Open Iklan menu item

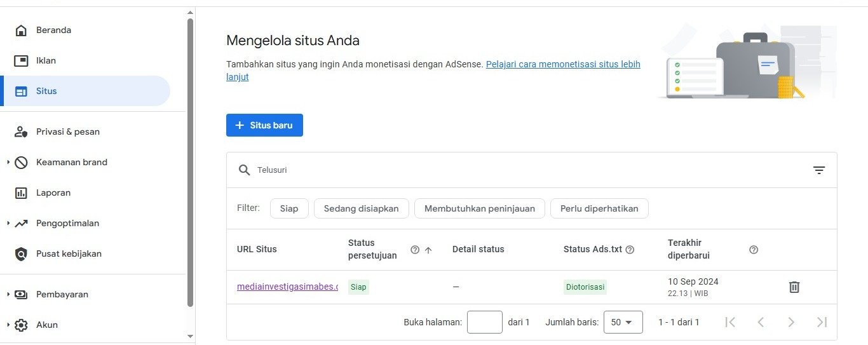pyautogui.click(x=85, y=60)
